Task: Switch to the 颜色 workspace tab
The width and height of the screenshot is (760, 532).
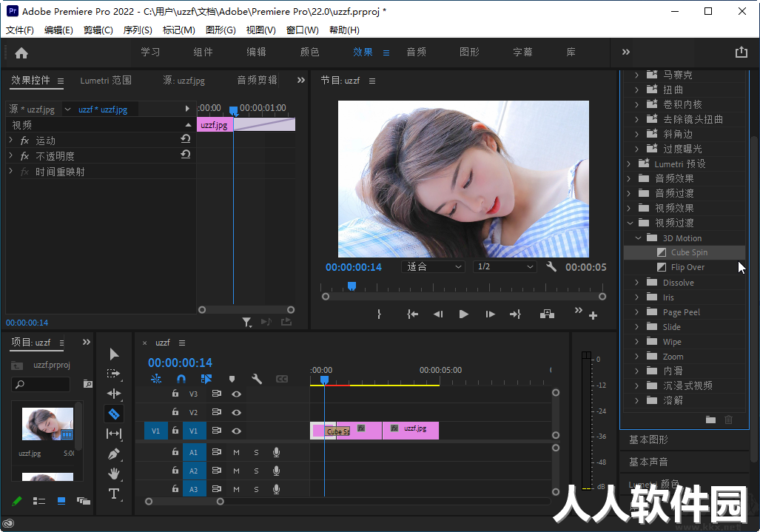Action: pos(310,52)
